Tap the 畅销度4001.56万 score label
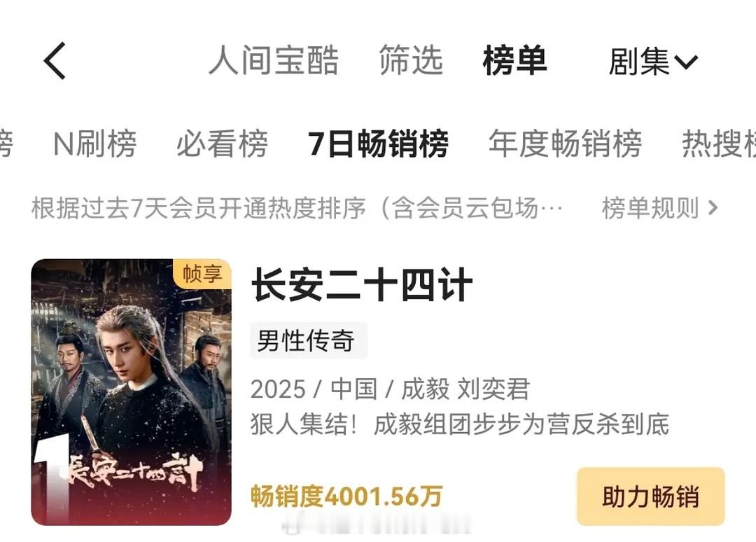The image size is (756, 542). 346,496
